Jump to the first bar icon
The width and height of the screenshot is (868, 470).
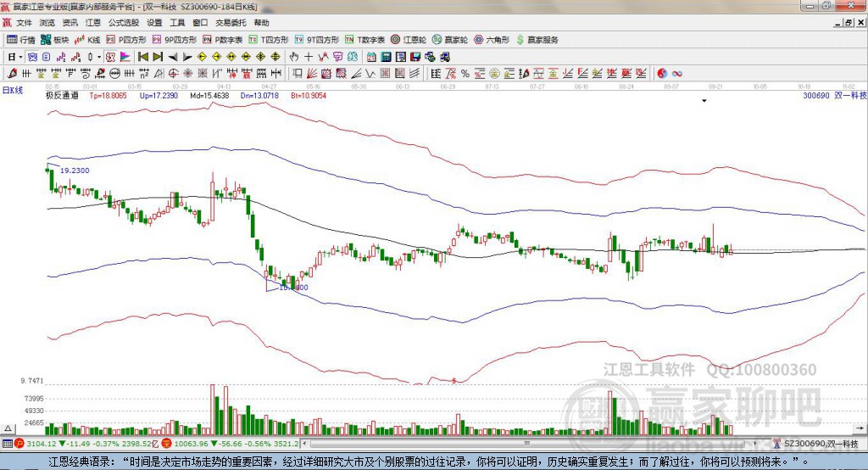tap(143, 57)
